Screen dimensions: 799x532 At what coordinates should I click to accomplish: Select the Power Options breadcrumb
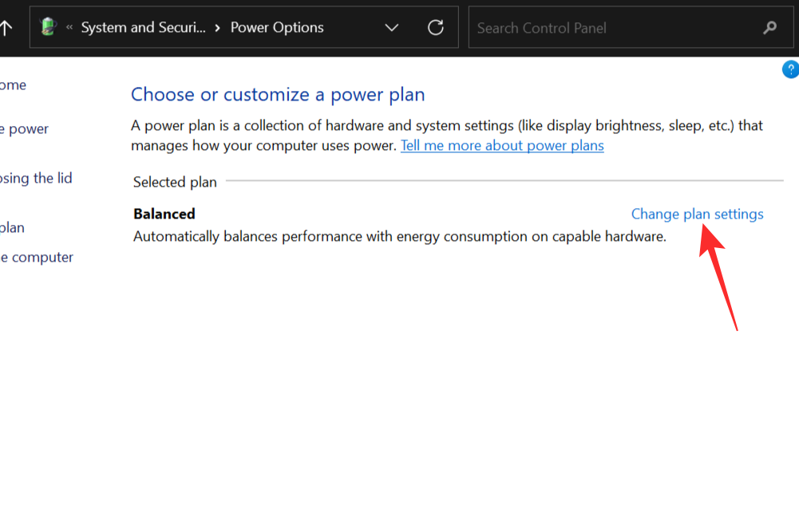277,28
